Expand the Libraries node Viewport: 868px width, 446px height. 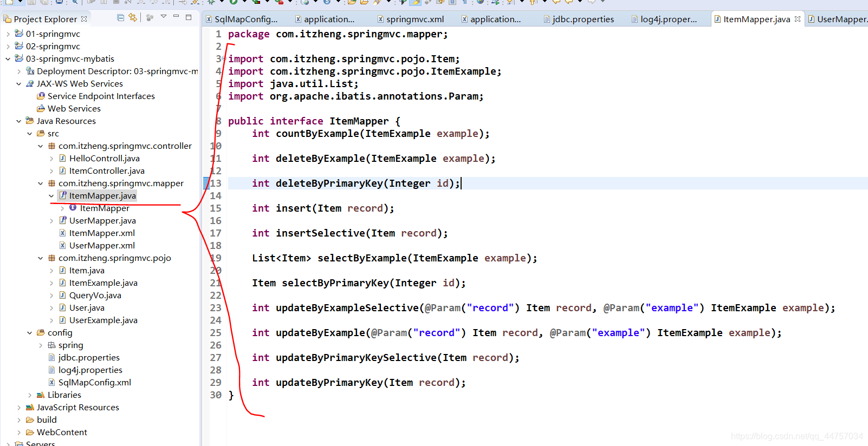[x=30, y=395]
